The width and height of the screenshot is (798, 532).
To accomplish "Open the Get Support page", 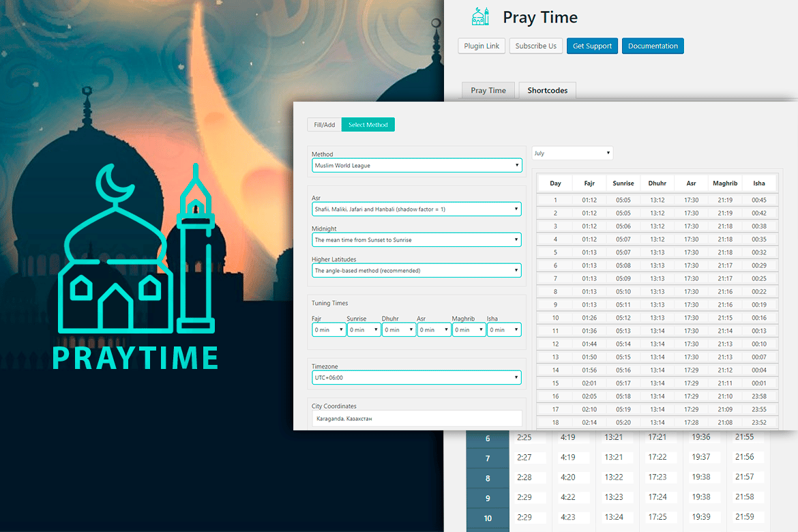I will [592, 46].
